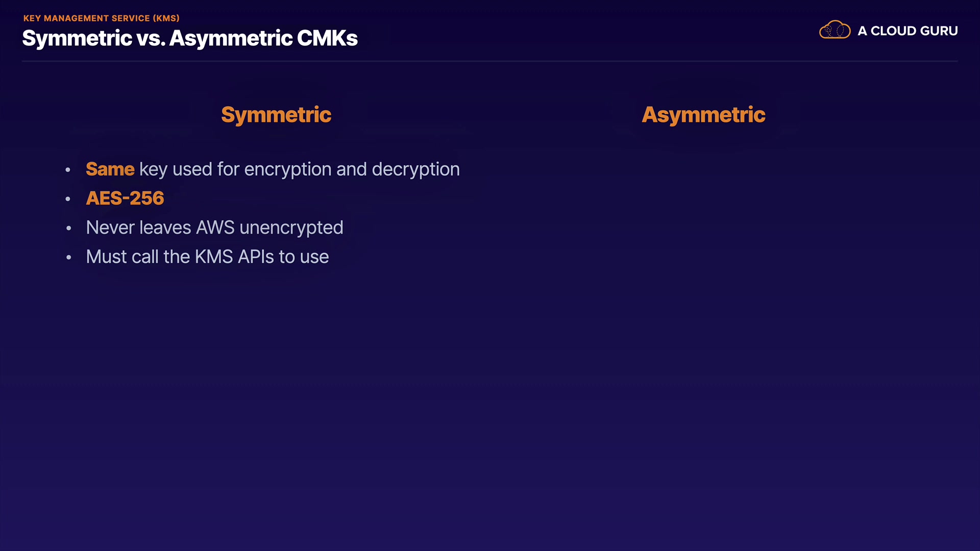Click the A Cloud Guru cloud logo
Viewport: 980px width, 551px height.
click(835, 30)
